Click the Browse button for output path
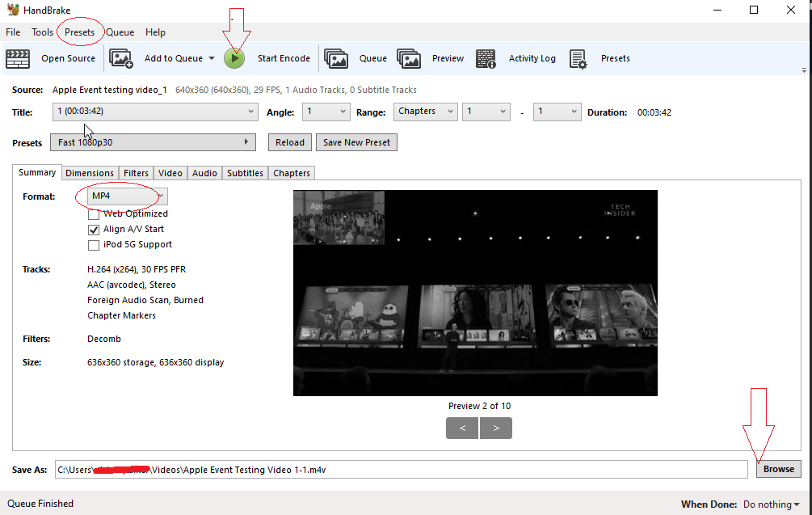The image size is (812, 515). point(778,469)
